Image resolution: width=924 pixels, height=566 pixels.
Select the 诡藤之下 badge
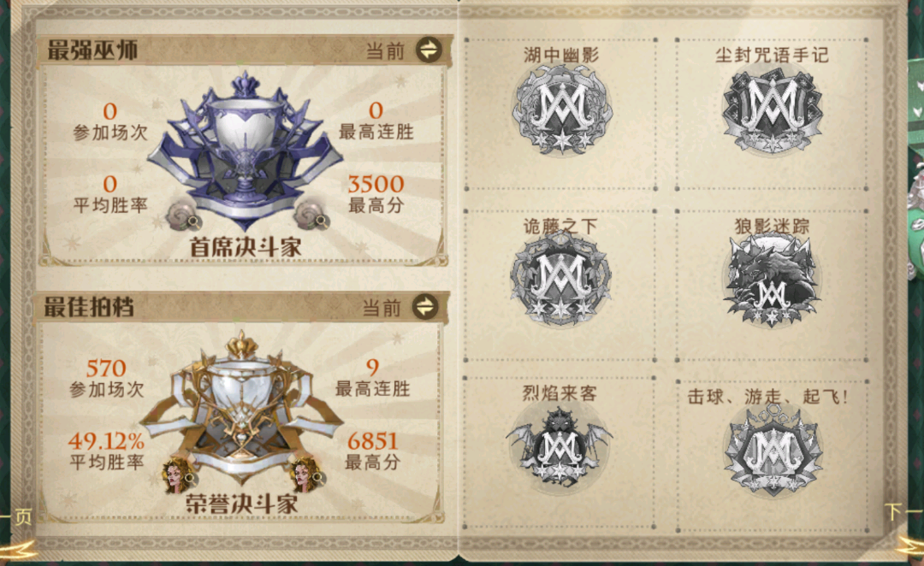click(x=560, y=279)
